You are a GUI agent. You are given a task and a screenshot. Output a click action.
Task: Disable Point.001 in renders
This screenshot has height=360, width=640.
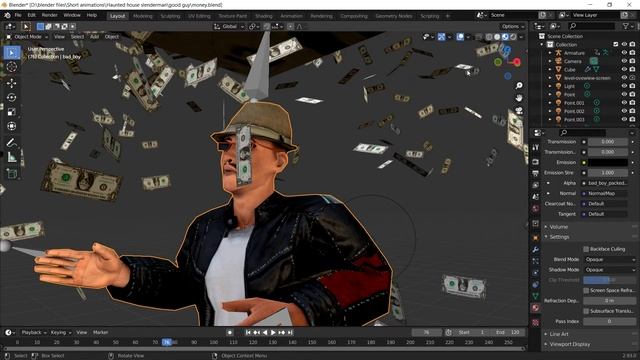point(632,103)
